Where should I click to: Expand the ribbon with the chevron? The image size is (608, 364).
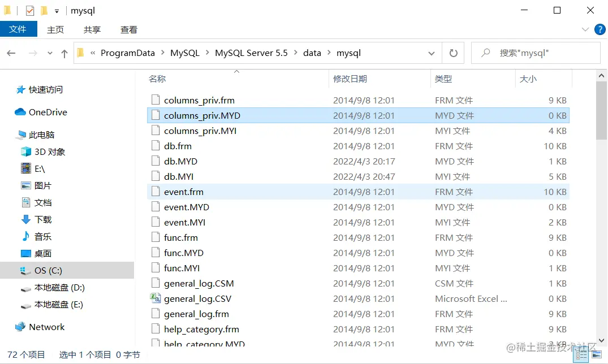pos(585,29)
